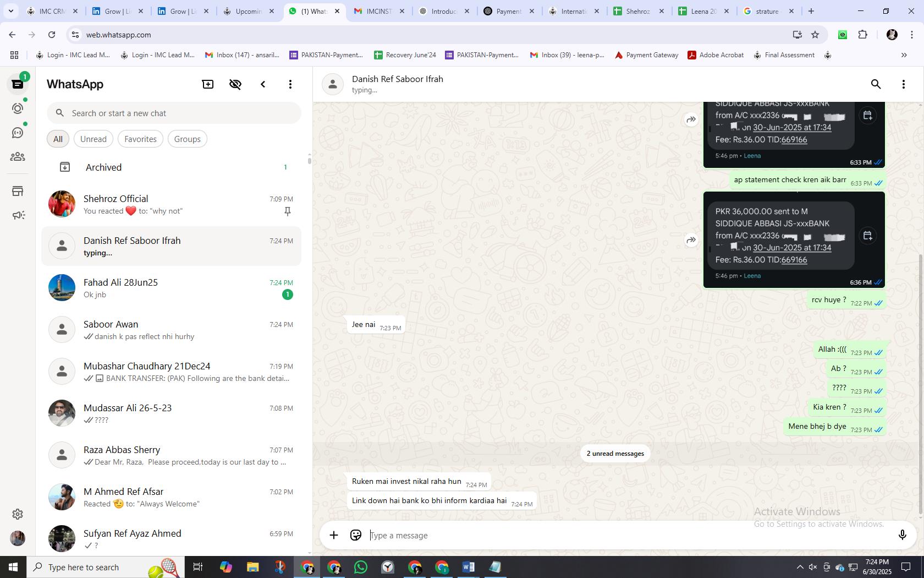Open the business tools storefront icon

(18, 191)
